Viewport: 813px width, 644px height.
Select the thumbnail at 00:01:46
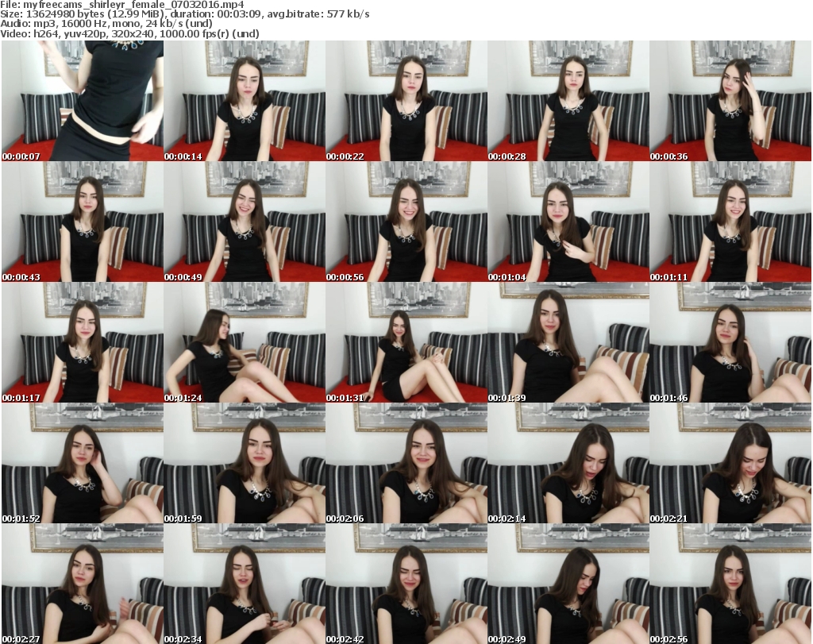(x=730, y=343)
